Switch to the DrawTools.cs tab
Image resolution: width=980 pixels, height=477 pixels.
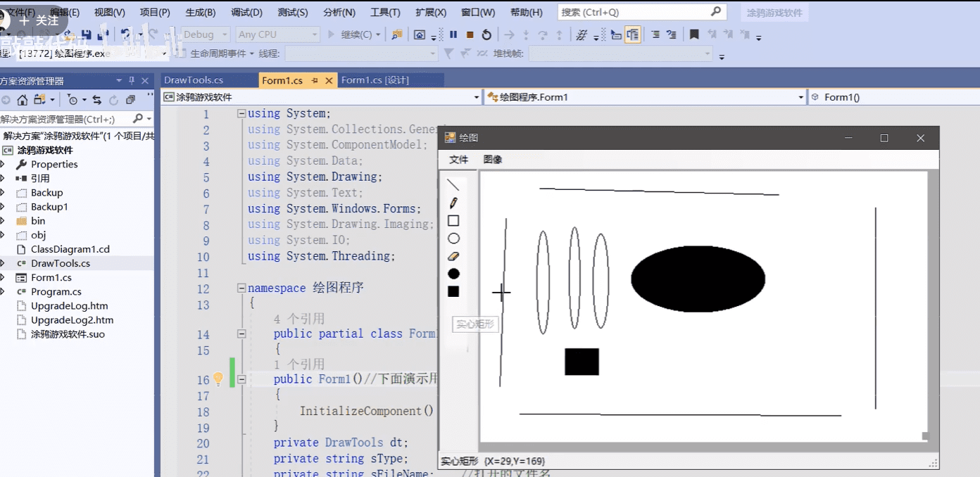pyautogui.click(x=194, y=80)
